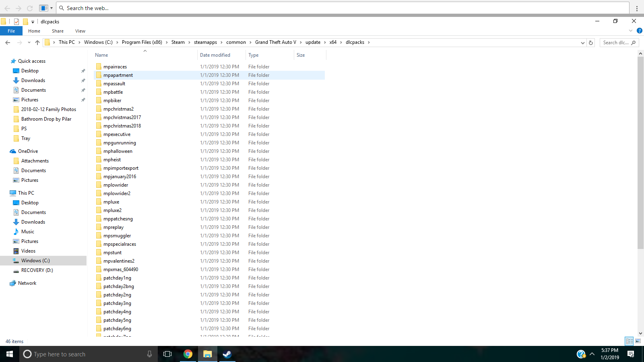Screen dimensions: 644x362
Task: Switch to the Share ribbon tab
Action: tap(58, 31)
